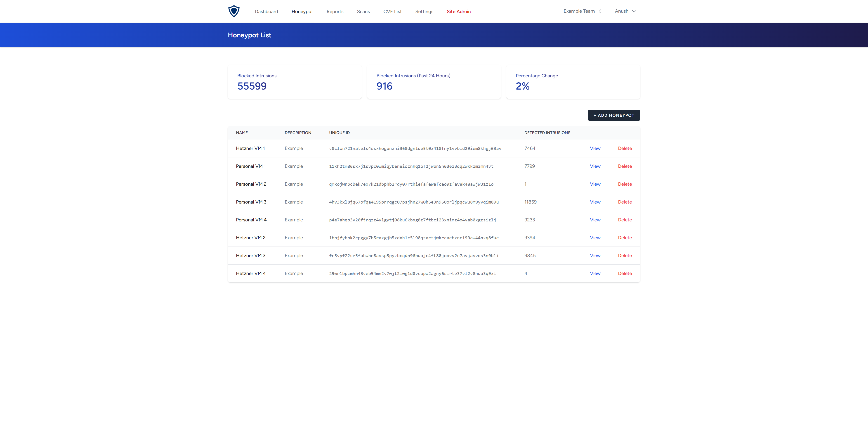Delete the Hetzner VM 4 honeypot

pos(625,273)
